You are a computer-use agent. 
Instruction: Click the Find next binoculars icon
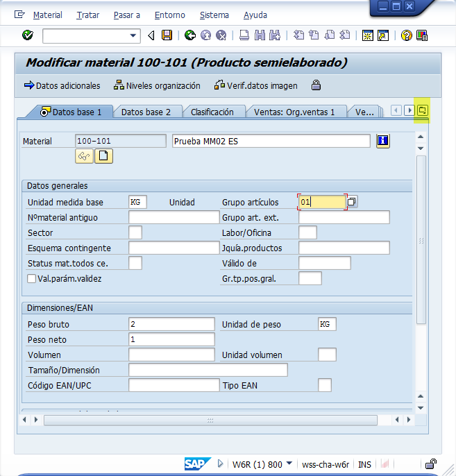(x=275, y=35)
